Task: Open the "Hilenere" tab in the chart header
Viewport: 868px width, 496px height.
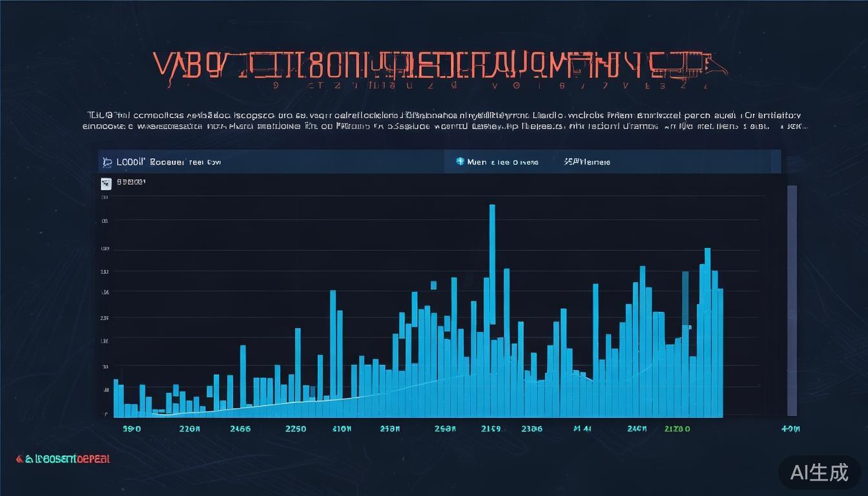Action: (x=587, y=162)
